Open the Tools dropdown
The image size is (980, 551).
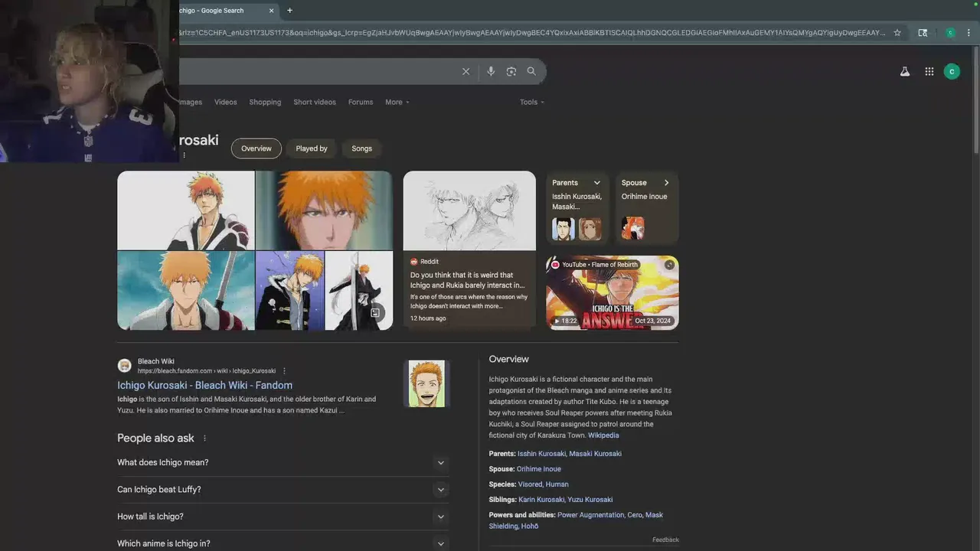pos(532,102)
